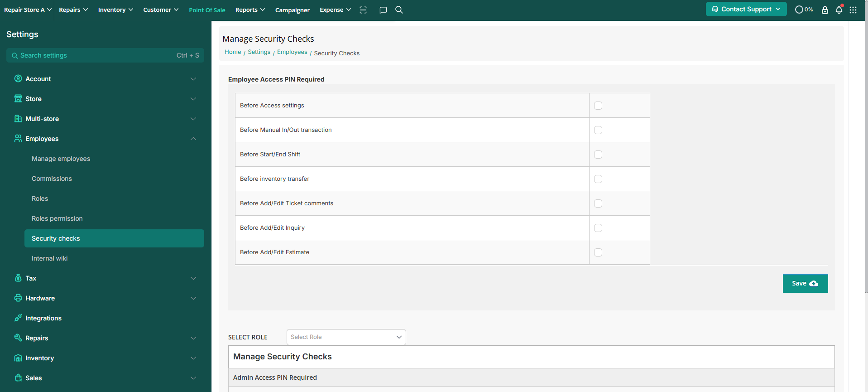868x392 pixels.
Task: Click the Save button
Action: 805,283
